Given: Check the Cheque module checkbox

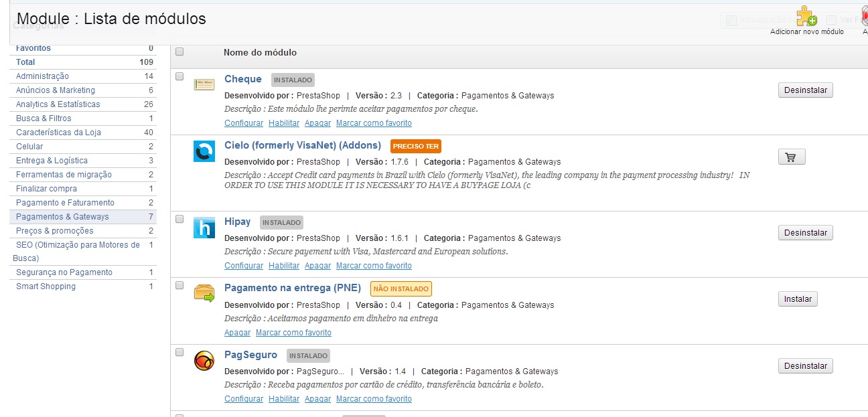Looking at the screenshot, I should (x=179, y=76).
